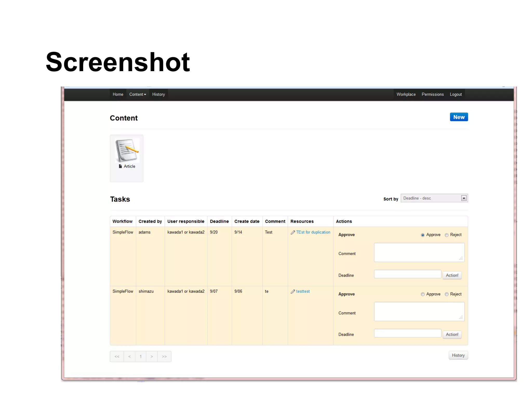Select Approve radio in first task row
The image size is (532, 399).
(423, 235)
